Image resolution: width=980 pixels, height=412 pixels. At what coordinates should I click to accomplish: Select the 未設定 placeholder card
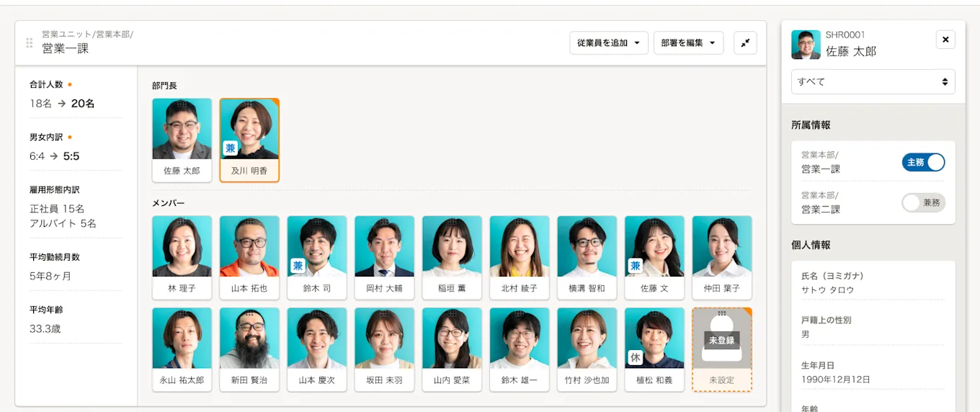click(722, 349)
